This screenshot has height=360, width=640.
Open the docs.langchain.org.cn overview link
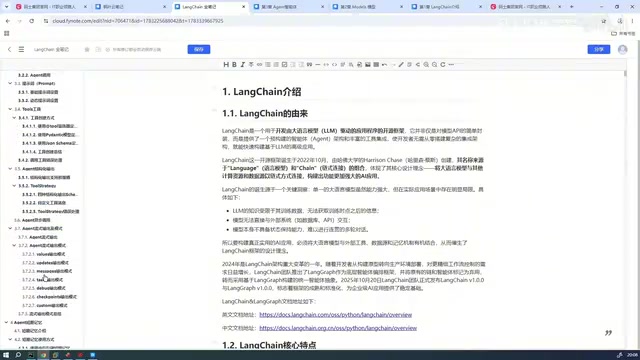[338, 328]
